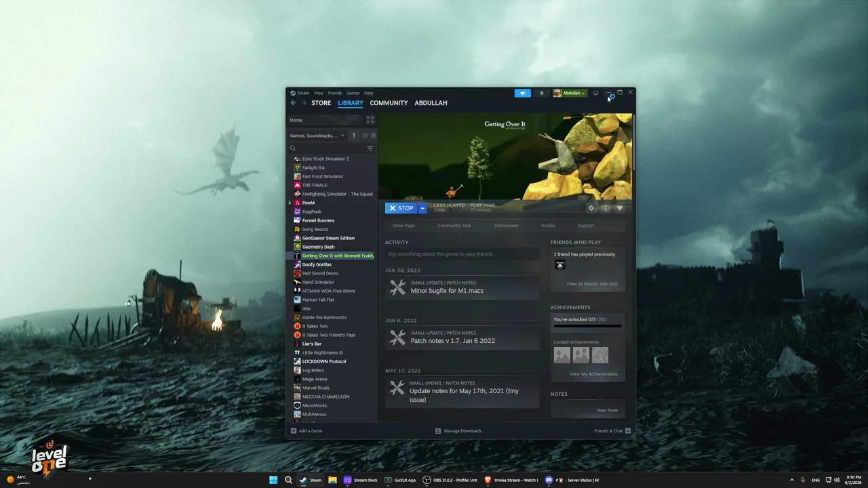Open the Store Page link
The height and width of the screenshot is (488, 868).
(x=403, y=226)
